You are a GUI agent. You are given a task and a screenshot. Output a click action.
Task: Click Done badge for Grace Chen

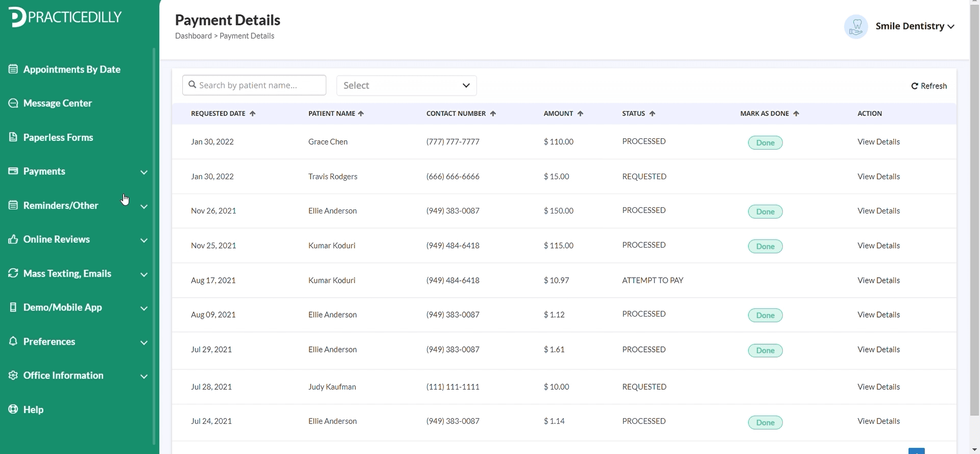(x=765, y=142)
